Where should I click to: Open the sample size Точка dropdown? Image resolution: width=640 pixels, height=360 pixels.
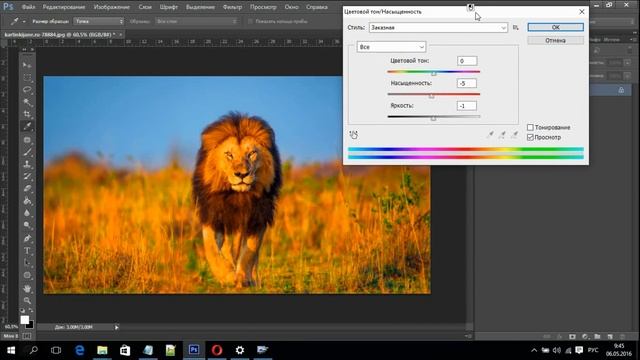point(98,21)
